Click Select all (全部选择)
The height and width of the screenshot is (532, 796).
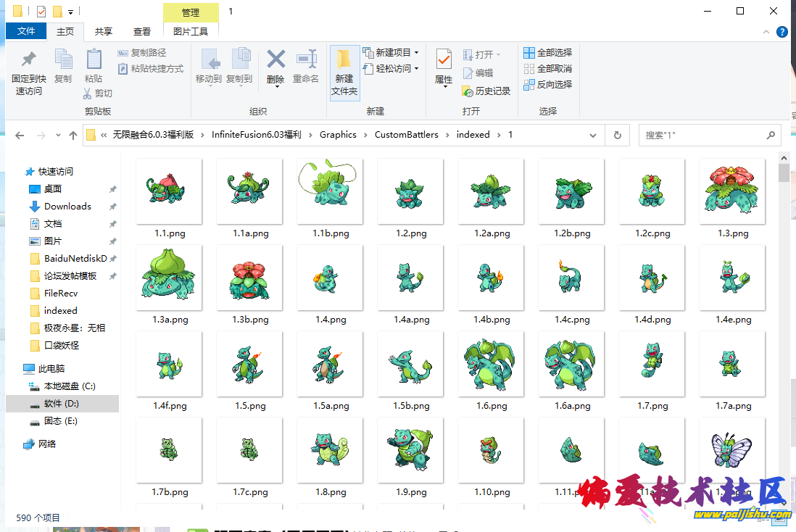(548, 53)
